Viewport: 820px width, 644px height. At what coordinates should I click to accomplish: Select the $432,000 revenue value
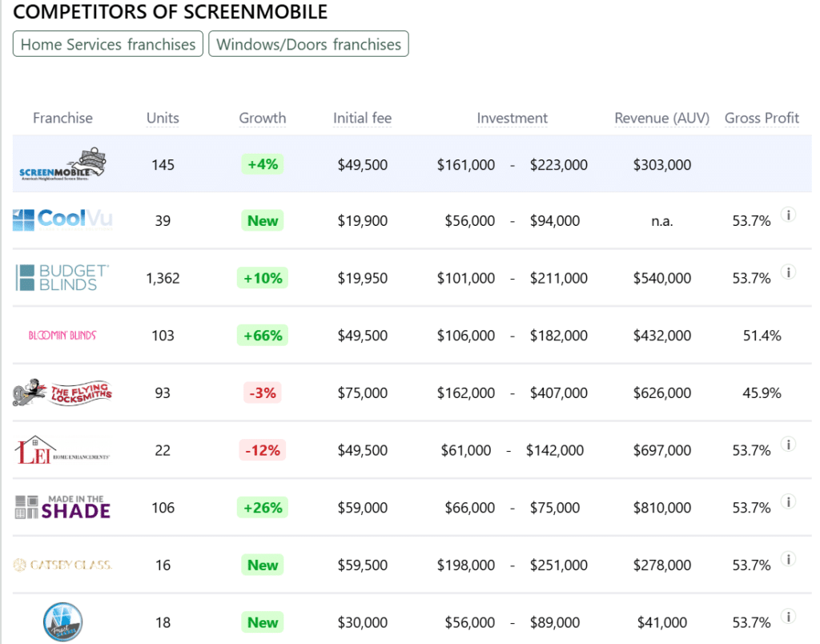click(662, 336)
